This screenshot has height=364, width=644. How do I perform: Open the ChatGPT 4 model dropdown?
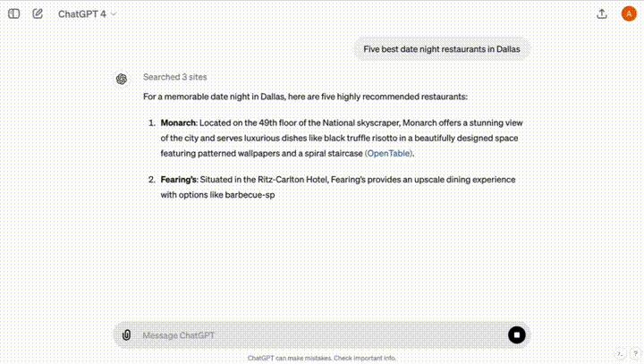[x=86, y=14]
